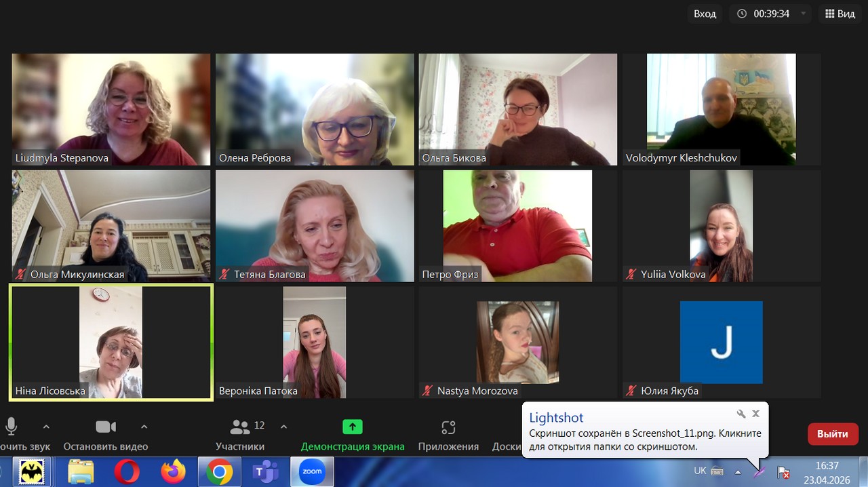
Task: Click the Lightshot notification wrench settings icon
Action: [741, 414]
